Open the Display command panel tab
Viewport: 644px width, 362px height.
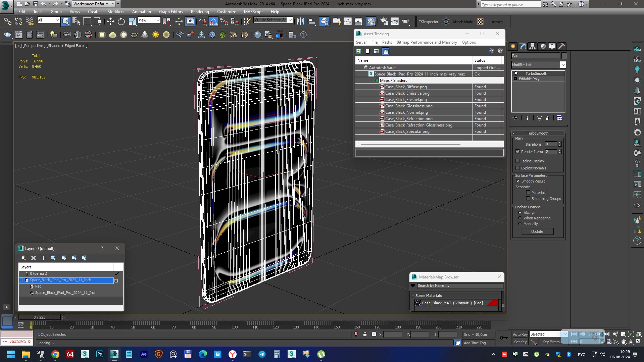pos(552,46)
